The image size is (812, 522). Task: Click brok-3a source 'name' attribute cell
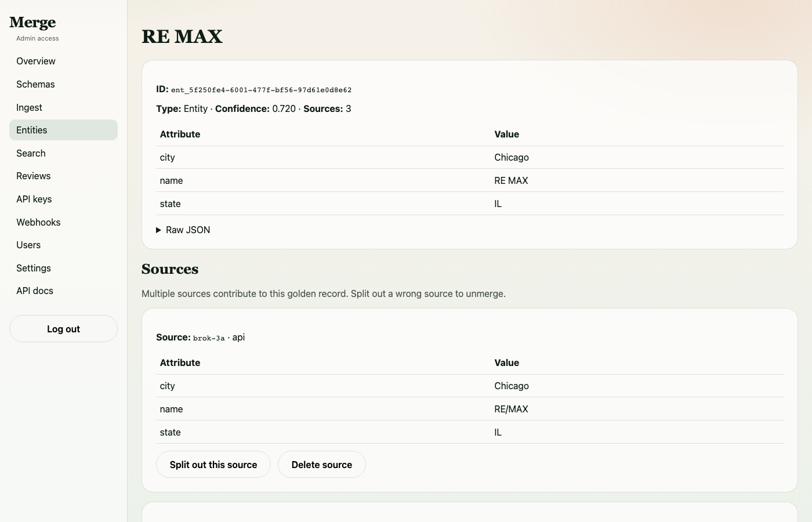coord(323,409)
